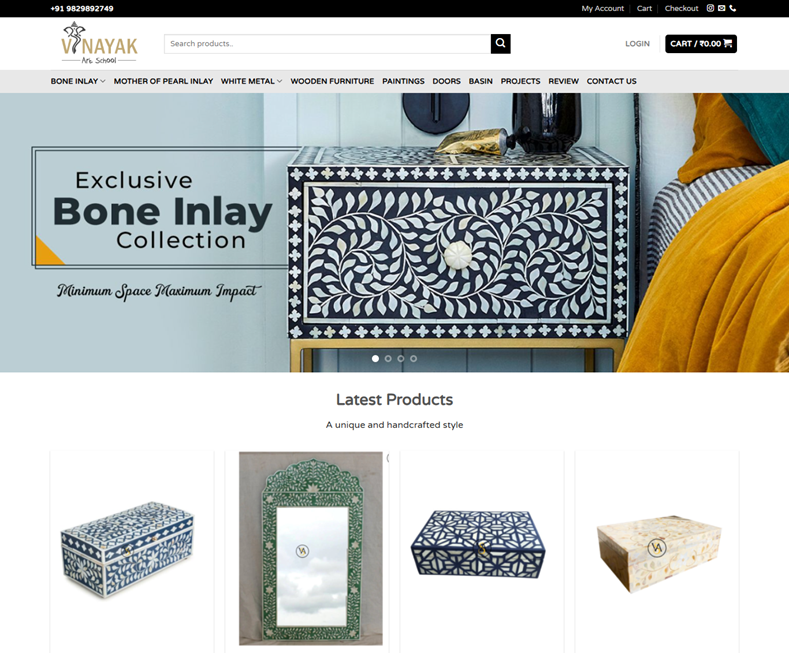This screenshot has width=789, height=653.
Task: Switch to the second banner slide dot
Action: (388, 359)
